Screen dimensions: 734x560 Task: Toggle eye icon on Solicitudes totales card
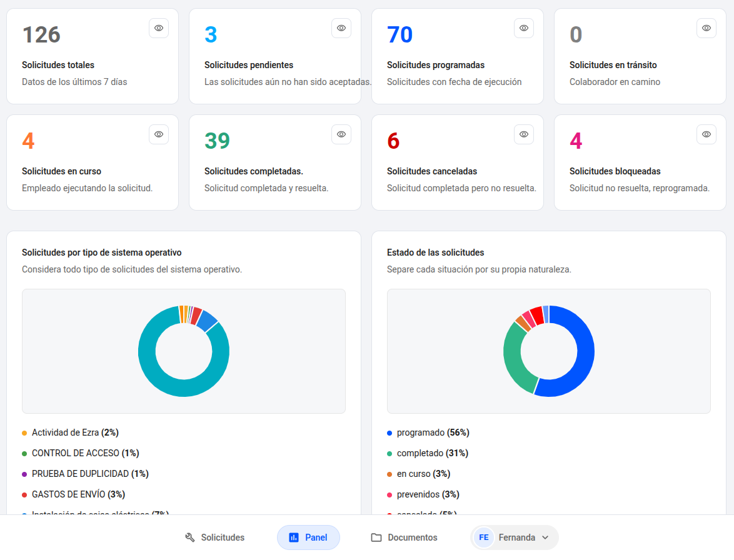point(159,28)
